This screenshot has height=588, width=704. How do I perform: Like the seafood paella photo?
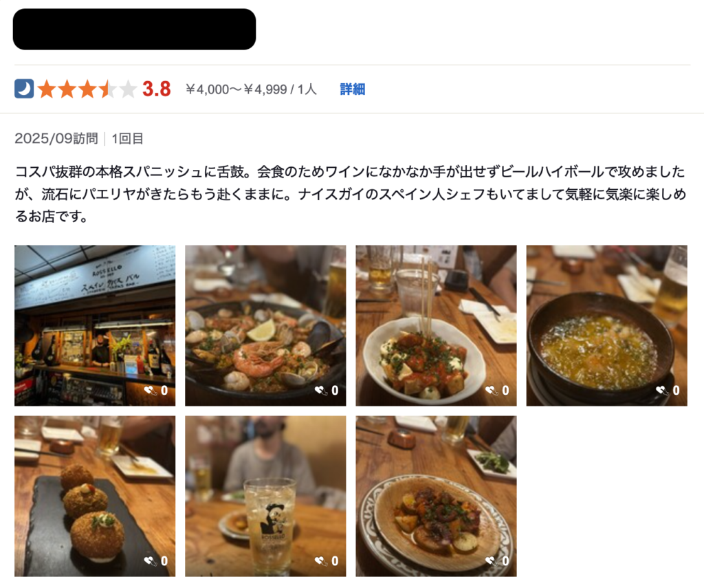[327, 391]
